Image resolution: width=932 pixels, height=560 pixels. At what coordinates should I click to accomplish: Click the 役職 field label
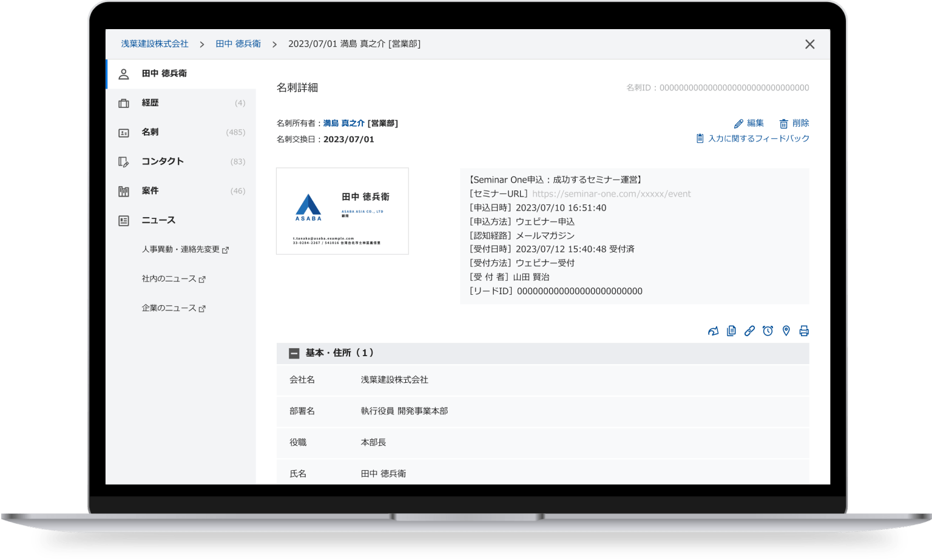tap(298, 443)
